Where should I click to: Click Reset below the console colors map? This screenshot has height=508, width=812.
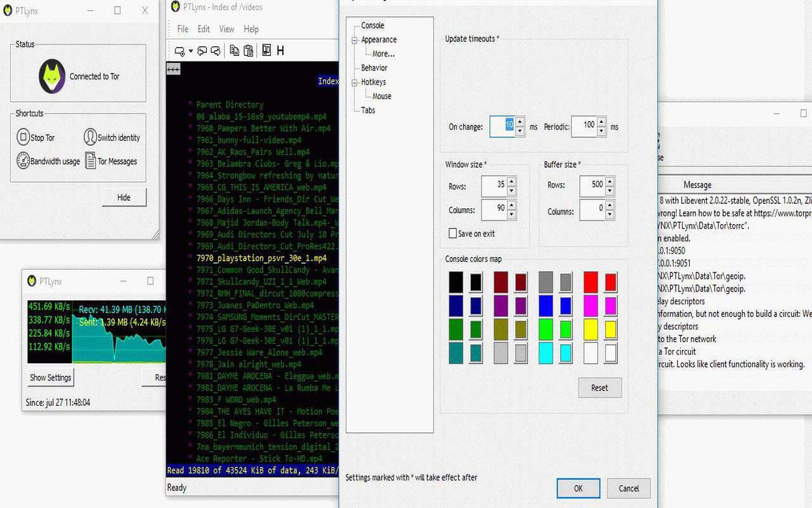[x=599, y=387]
